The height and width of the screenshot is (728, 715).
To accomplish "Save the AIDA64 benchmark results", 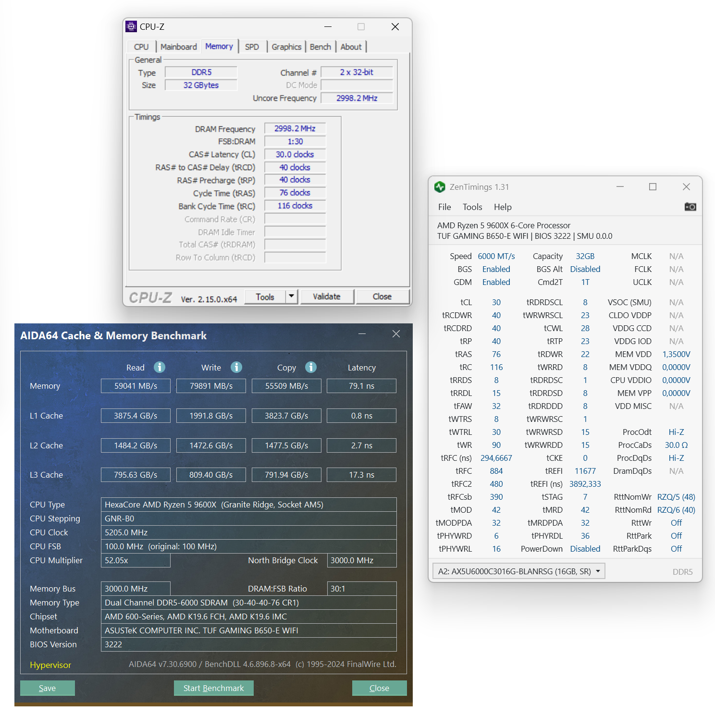I will coord(47,688).
